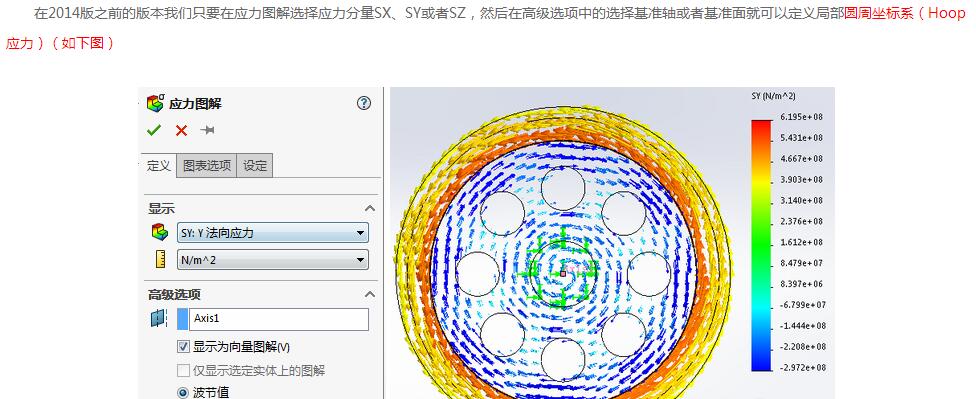This screenshot has width=976, height=399.
Task: Switch to the 图表选项 tab
Action: [207, 166]
